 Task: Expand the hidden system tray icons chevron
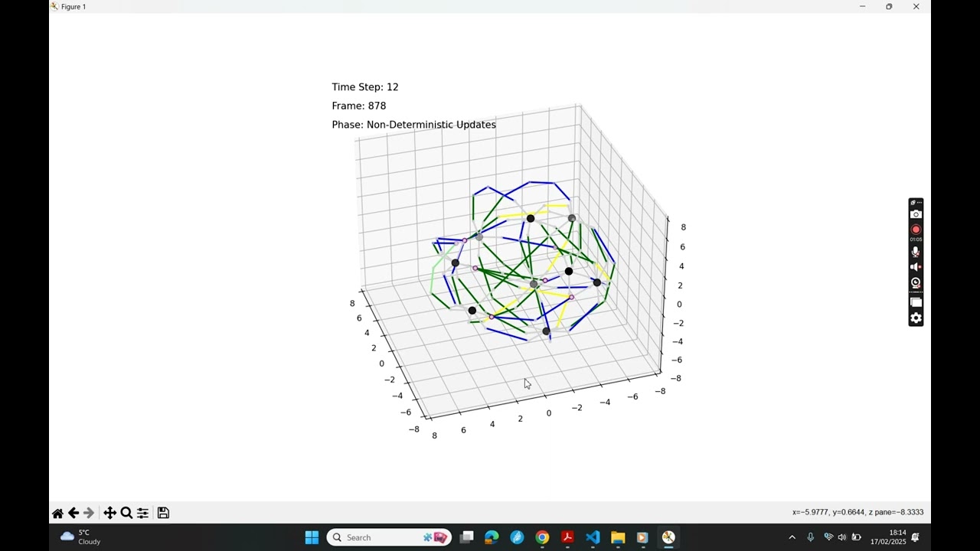792,537
